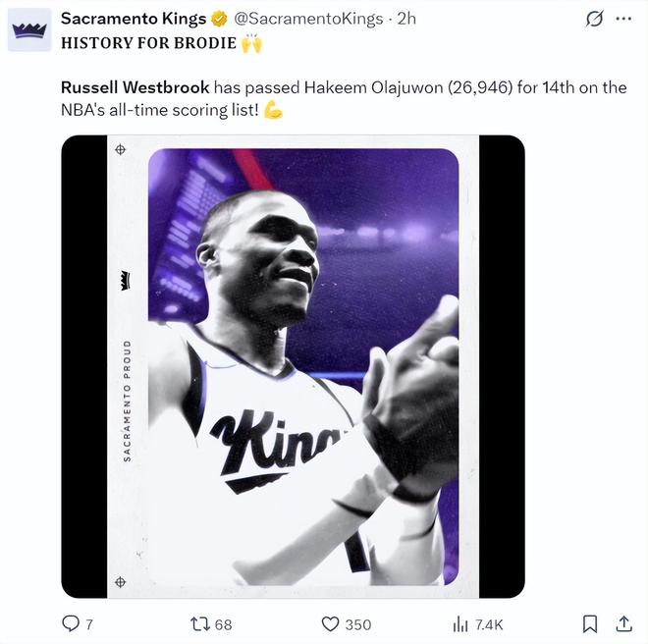Click the reply count of 7

[x=89, y=624]
